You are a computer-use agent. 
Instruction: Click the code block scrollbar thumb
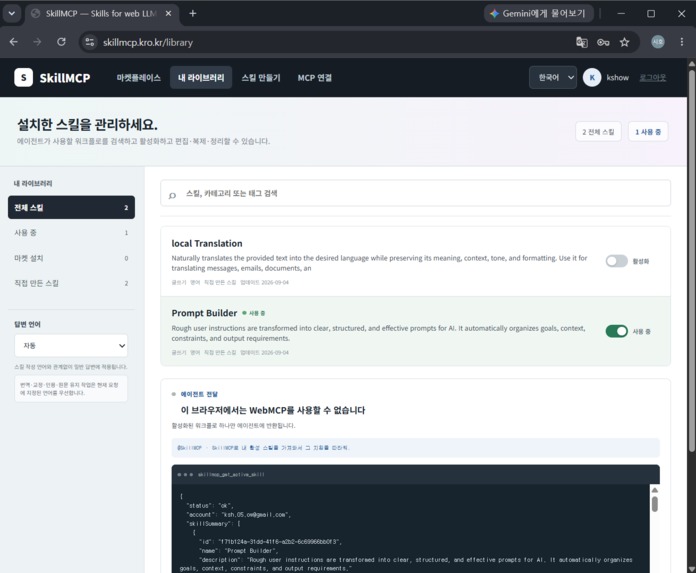(655, 504)
